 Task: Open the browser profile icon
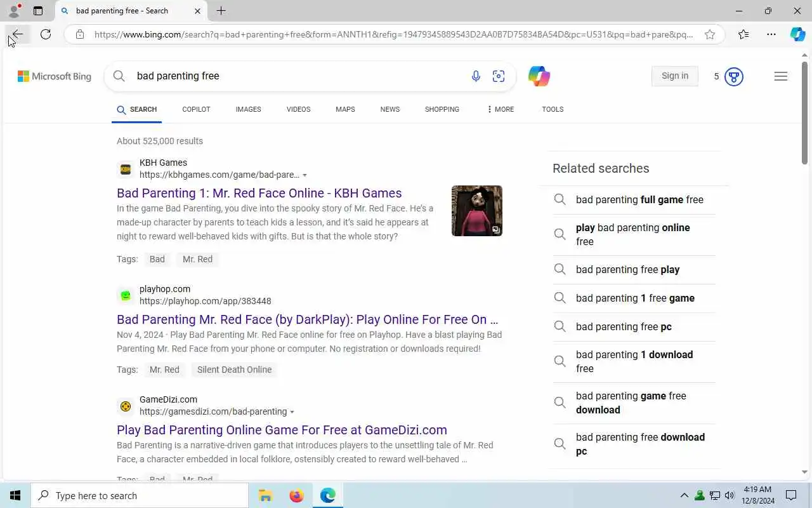tap(13, 11)
